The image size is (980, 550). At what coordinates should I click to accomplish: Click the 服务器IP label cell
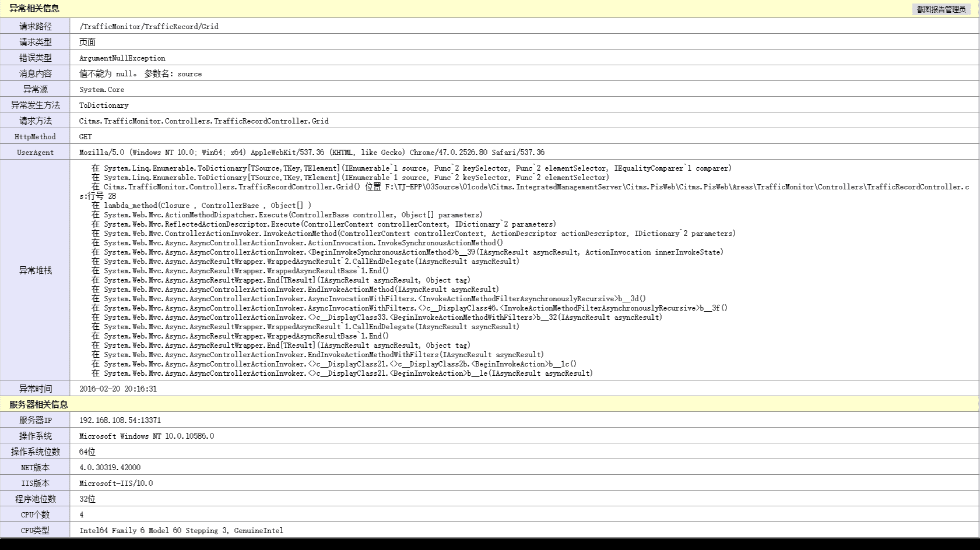(x=35, y=420)
